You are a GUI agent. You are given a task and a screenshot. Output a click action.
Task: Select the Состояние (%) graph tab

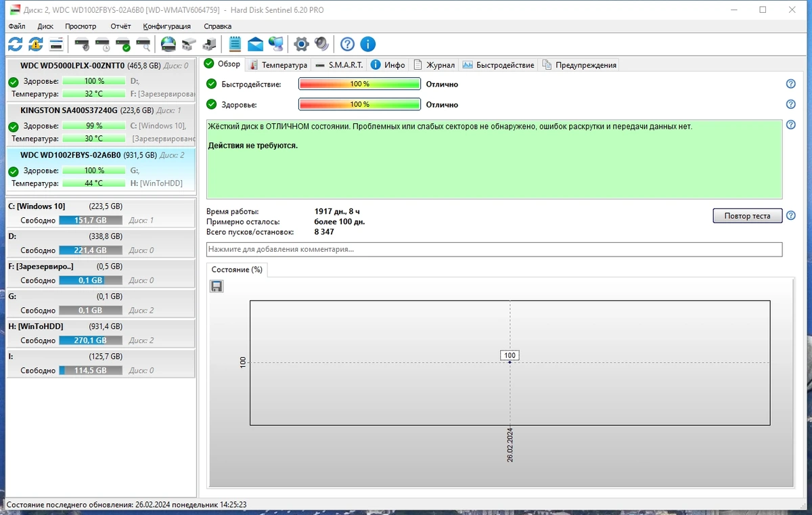[x=237, y=269]
